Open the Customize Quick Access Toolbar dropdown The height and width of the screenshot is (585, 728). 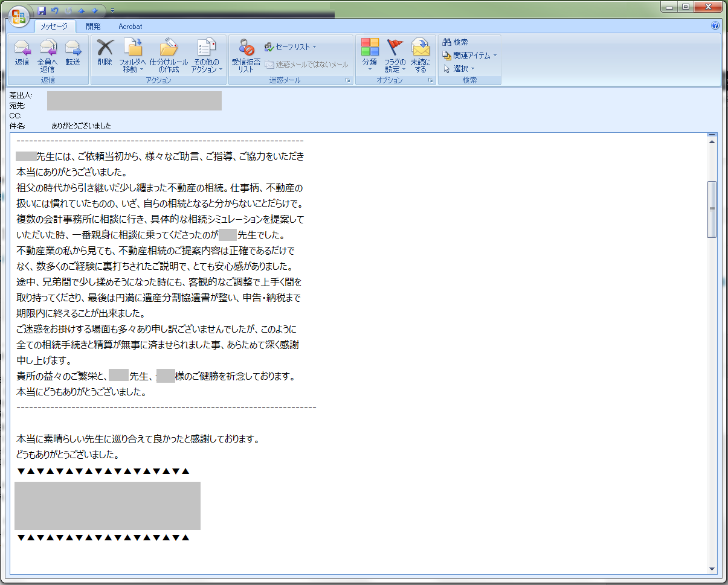(112, 10)
